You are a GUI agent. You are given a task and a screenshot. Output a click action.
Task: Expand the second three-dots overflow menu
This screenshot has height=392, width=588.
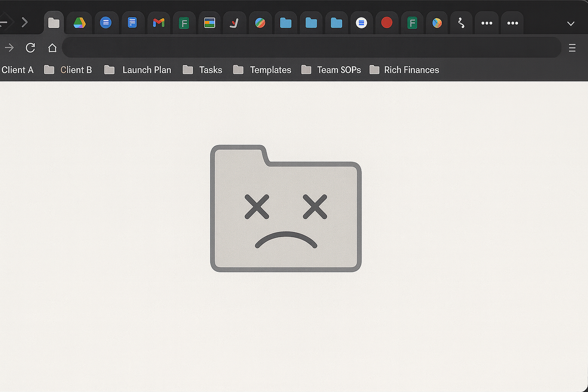point(512,23)
